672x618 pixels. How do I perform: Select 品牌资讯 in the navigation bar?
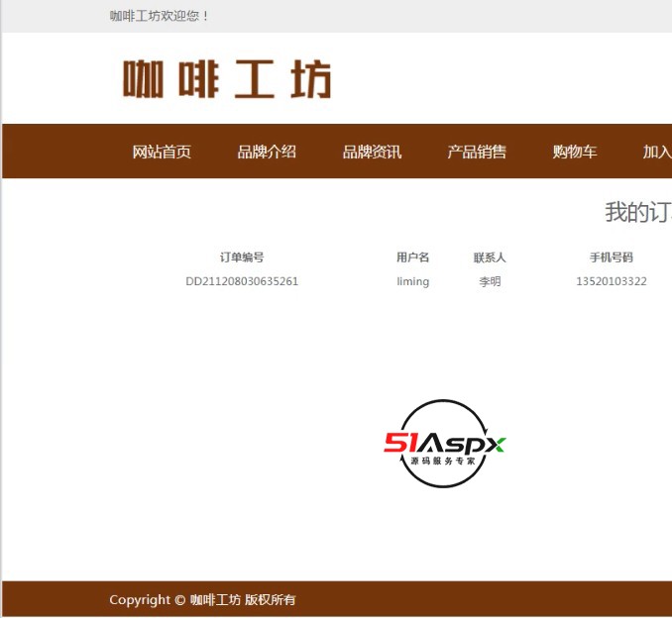click(x=372, y=152)
